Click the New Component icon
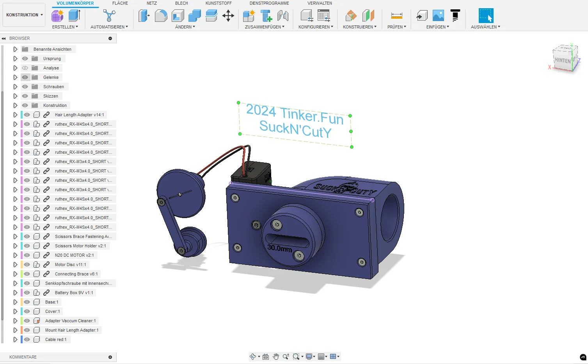Viewport: 588px width, 364px height. tap(249, 16)
